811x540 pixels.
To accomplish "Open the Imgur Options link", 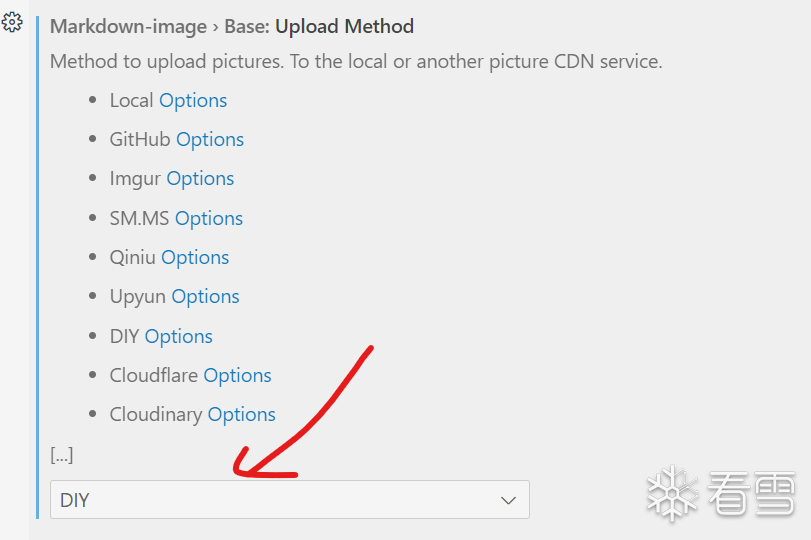I will coord(200,178).
